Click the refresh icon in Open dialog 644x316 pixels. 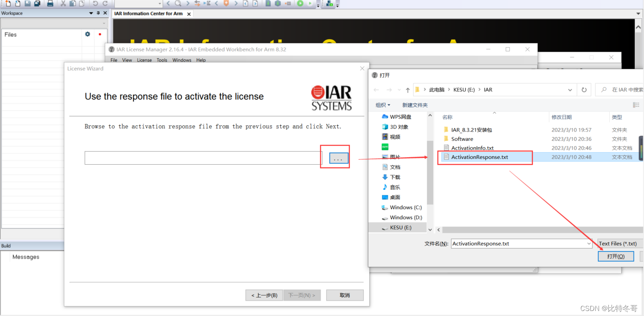click(x=584, y=90)
